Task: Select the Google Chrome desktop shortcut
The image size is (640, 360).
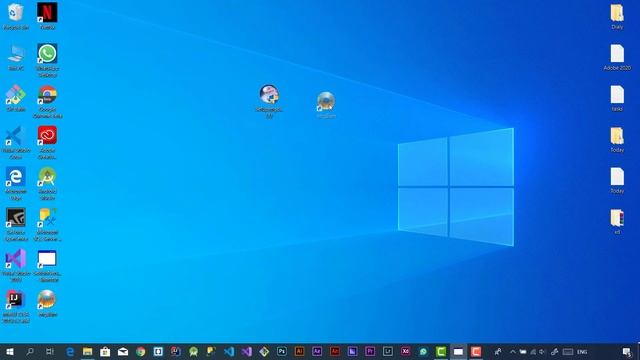Action: click(47, 101)
